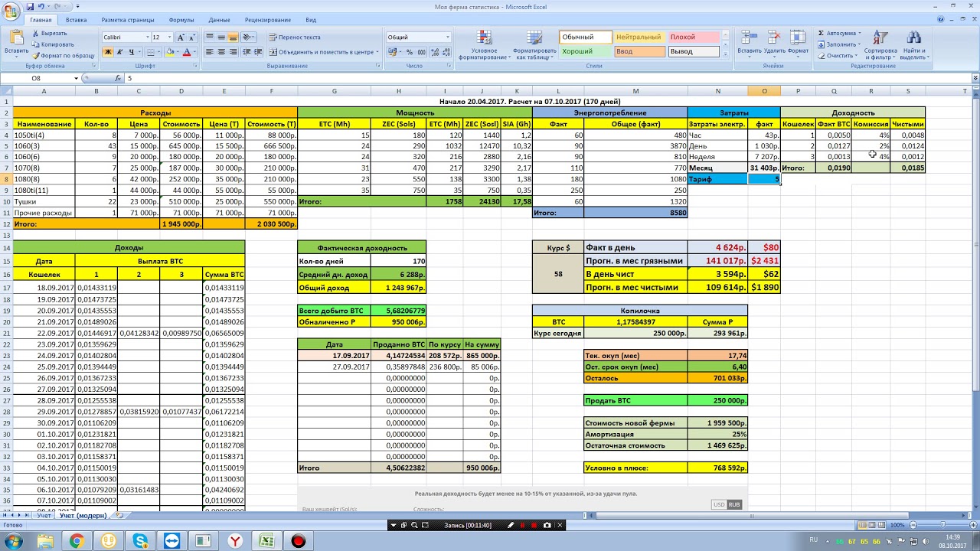Switch to Рецензирование ribbon tab
The height and width of the screenshot is (551, 980).
(268, 20)
